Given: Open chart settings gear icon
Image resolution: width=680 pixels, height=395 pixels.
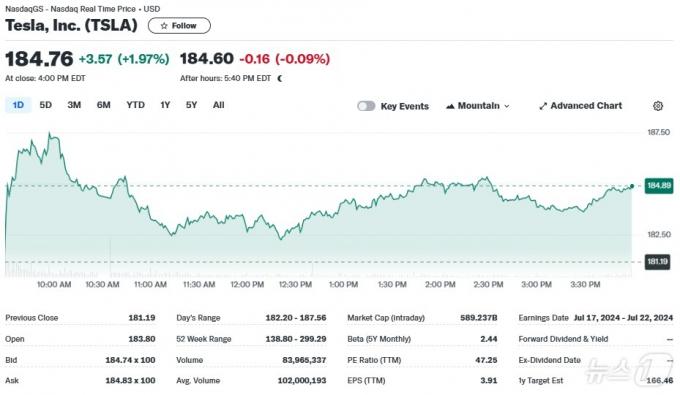Looking at the screenshot, I should pos(657,106).
